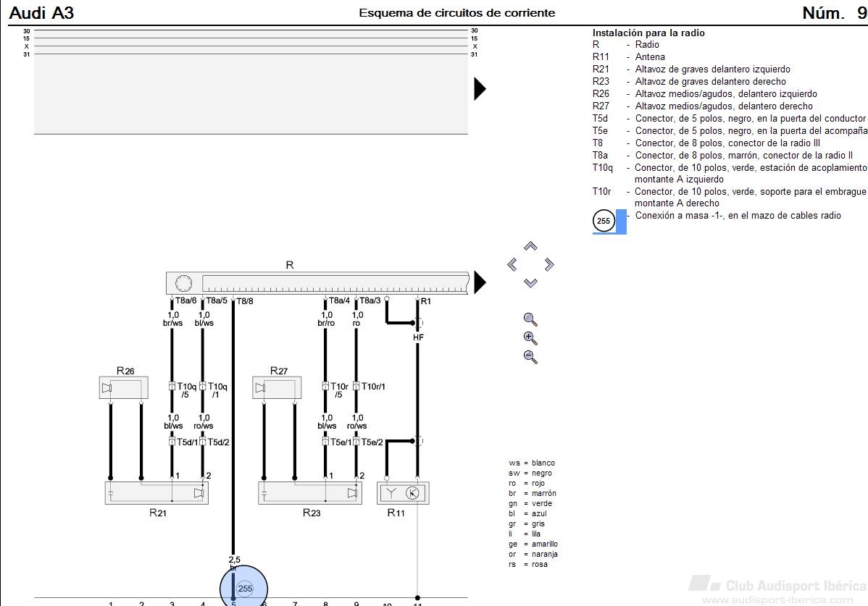Click legend entry R21 Altavoz de graves izquierdo
This screenshot has width=868, height=606.
pyautogui.click(x=691, y=69)
